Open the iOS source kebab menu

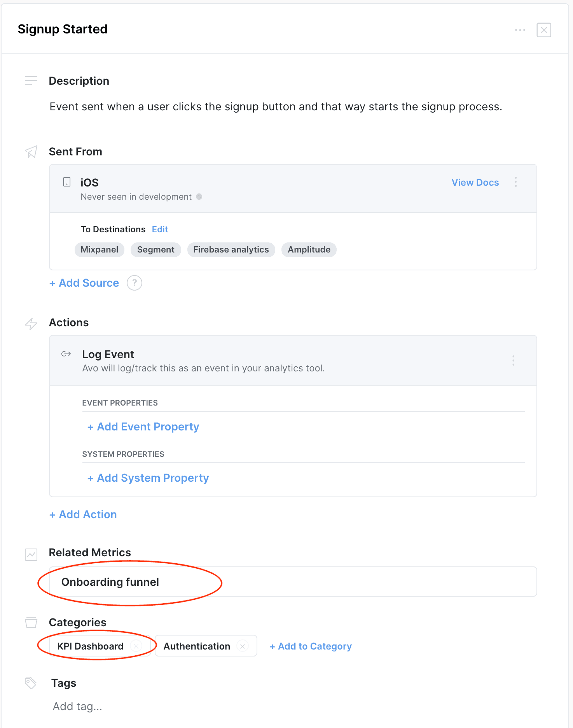[515, 182]
